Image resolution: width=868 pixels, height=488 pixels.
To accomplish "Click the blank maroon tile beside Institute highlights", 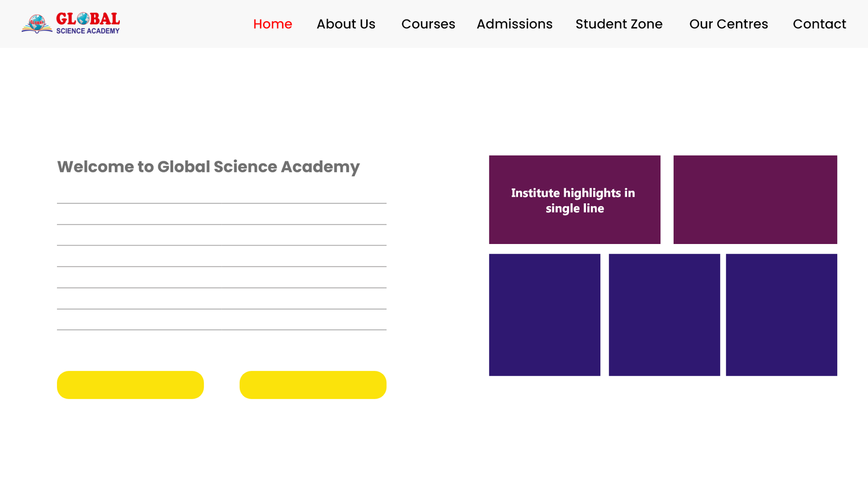I will (755, 200).
